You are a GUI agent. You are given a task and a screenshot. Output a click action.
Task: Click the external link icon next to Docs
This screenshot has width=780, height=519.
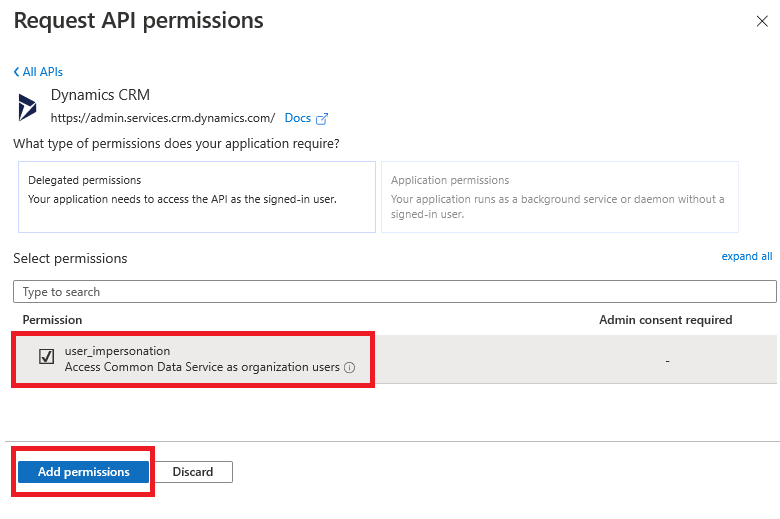[x=322, y=119]
